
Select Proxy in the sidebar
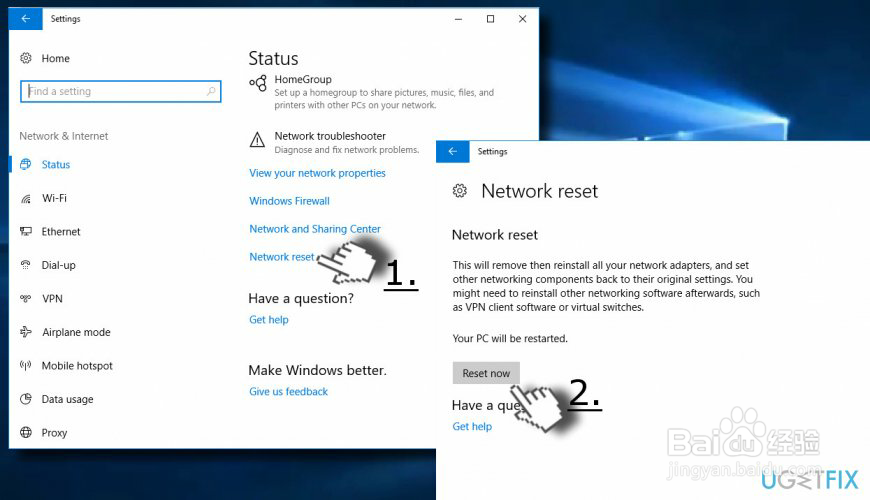tap(54, 432)
